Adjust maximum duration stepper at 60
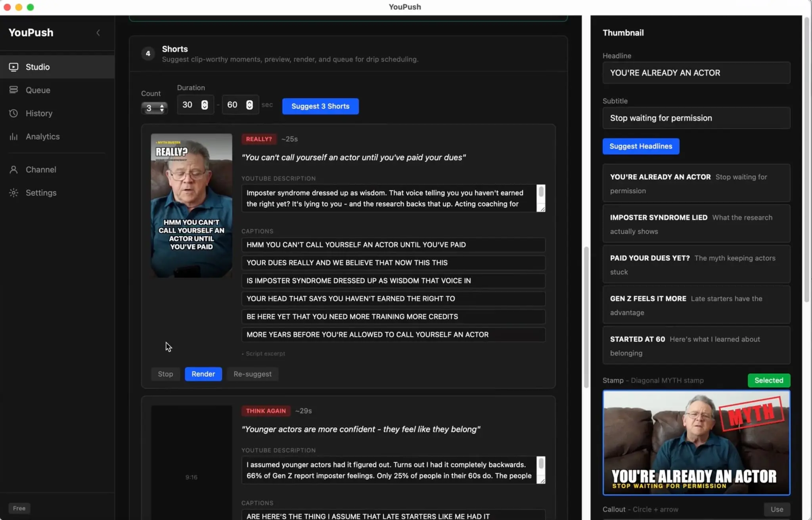Screen dimensions: 812x520 point(249,105)
